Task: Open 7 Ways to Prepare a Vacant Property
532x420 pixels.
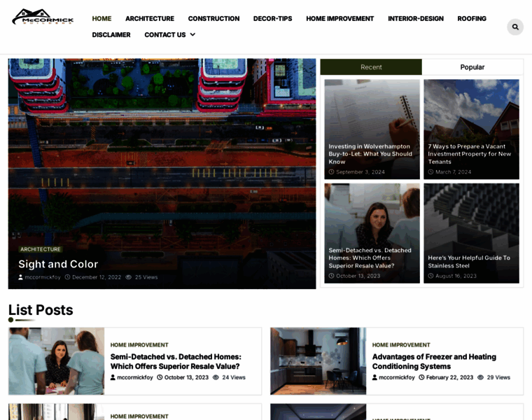Action: click(469, 154)
